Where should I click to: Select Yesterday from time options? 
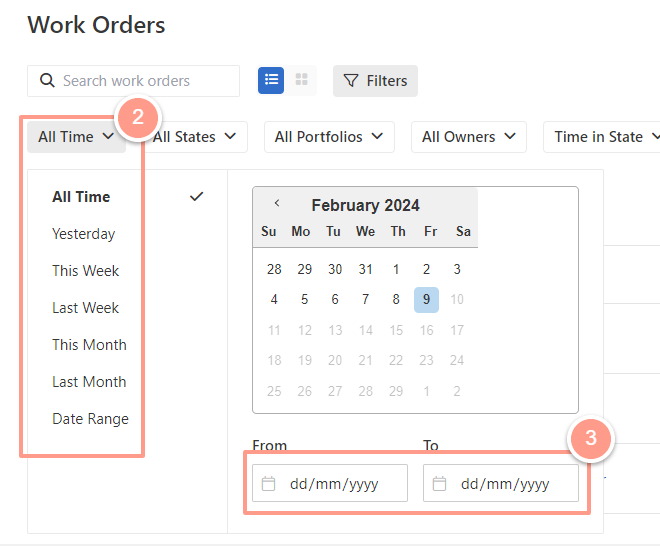(x=83, y=234)
